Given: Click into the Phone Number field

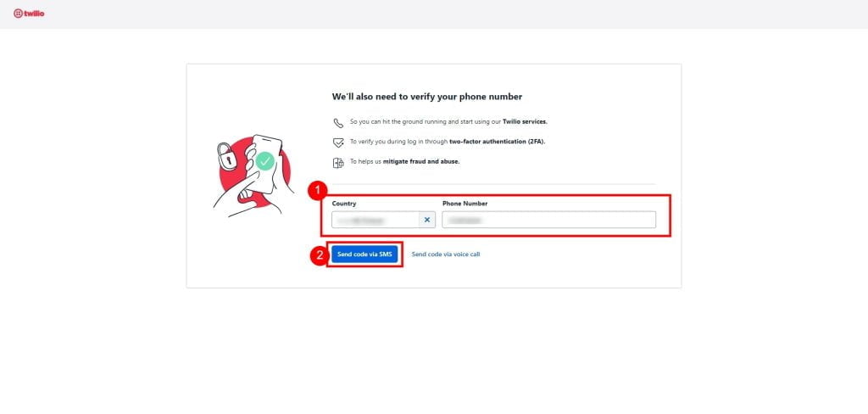Looking at the screenshot, I should 548,220.
